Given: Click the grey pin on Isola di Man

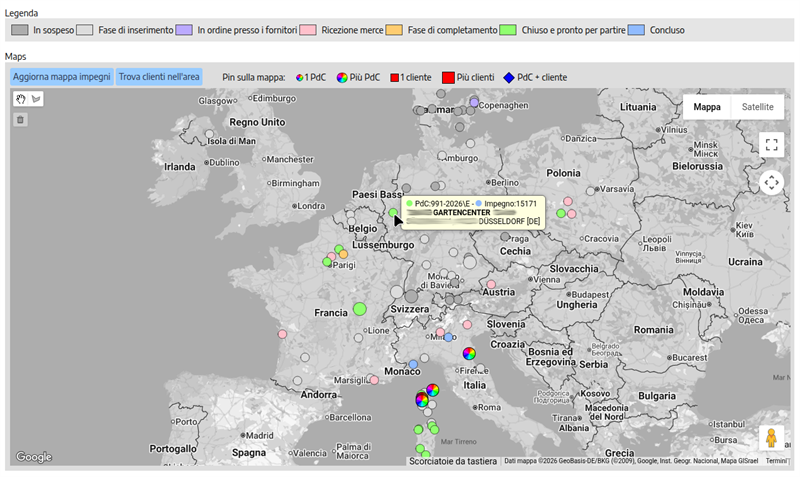Looking at the screenshot, I should pyautogui.click(x=210, y=134).
